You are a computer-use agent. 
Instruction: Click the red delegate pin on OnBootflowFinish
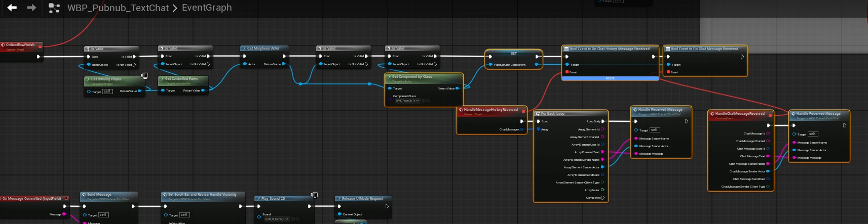40,47
